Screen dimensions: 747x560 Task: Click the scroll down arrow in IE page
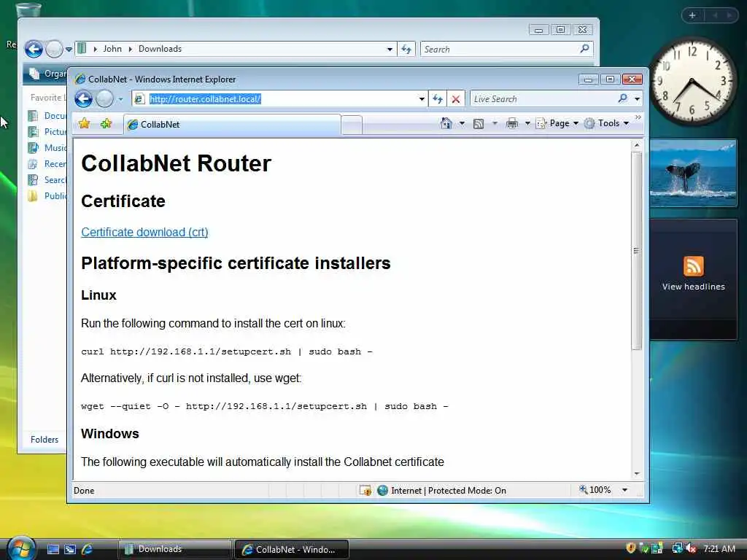coord(636,474)
